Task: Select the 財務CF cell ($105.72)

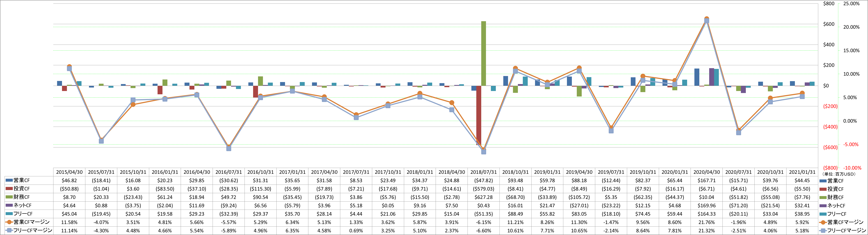Action: [x=579, y=197]
